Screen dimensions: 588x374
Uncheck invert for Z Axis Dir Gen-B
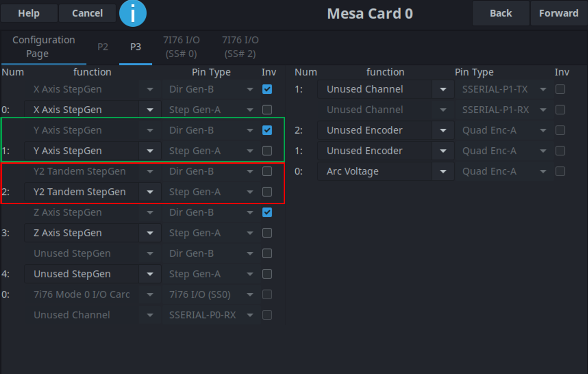coord(267,212)
